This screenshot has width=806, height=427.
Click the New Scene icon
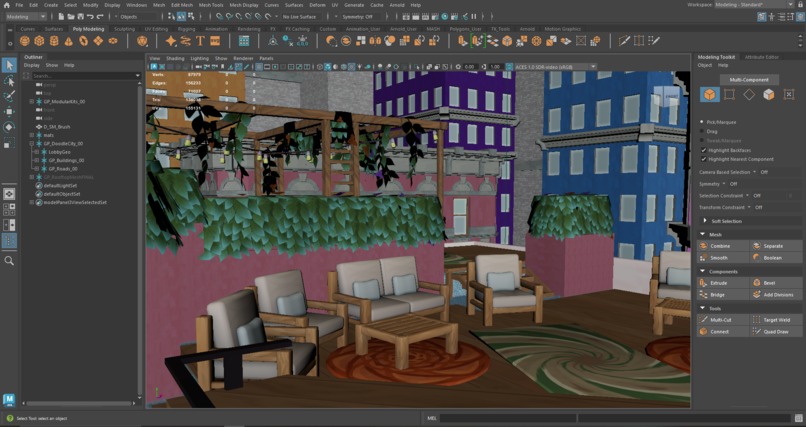point(61,16)
